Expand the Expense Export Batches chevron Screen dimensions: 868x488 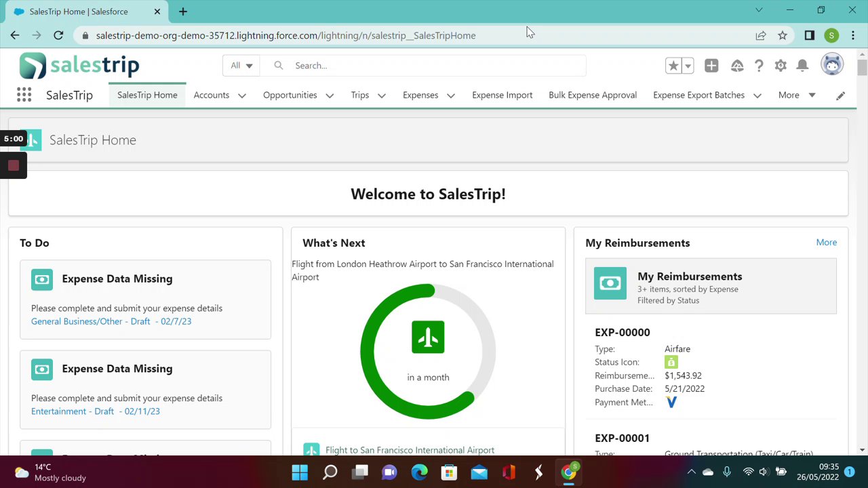[x=757, y=96]
